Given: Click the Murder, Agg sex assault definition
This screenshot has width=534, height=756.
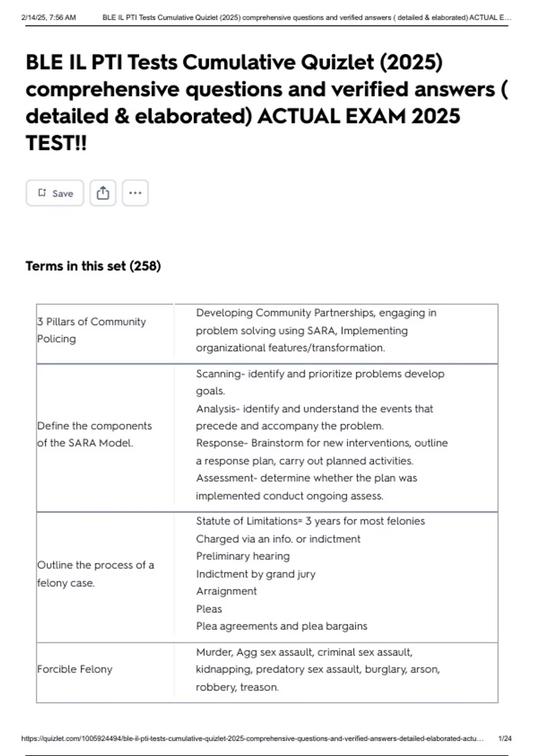Looking at the screenshot, I should 318,669.
